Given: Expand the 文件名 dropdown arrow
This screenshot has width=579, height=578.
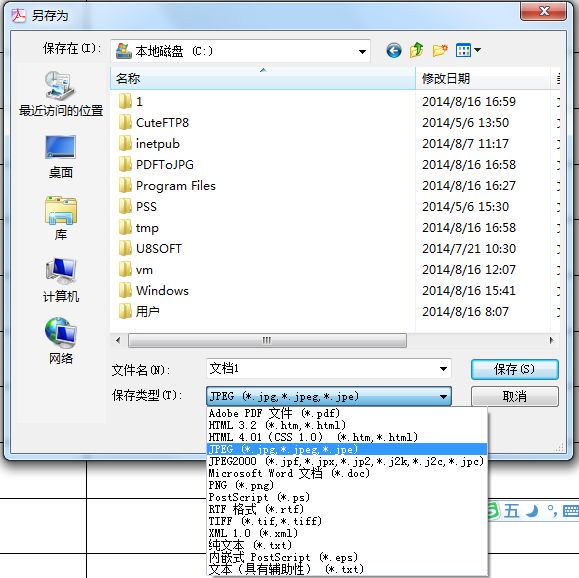Looking at the screenshot, I should pyautogui.click(x=443, y=369).
